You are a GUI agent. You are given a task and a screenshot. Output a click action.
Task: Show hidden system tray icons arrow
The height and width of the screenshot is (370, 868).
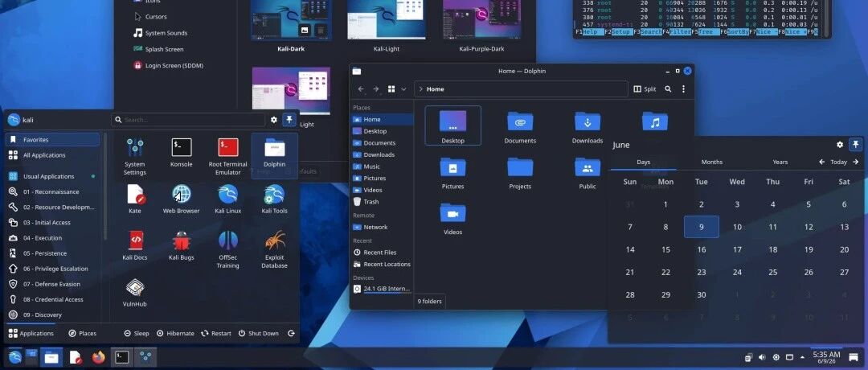(x=803, y=357)
